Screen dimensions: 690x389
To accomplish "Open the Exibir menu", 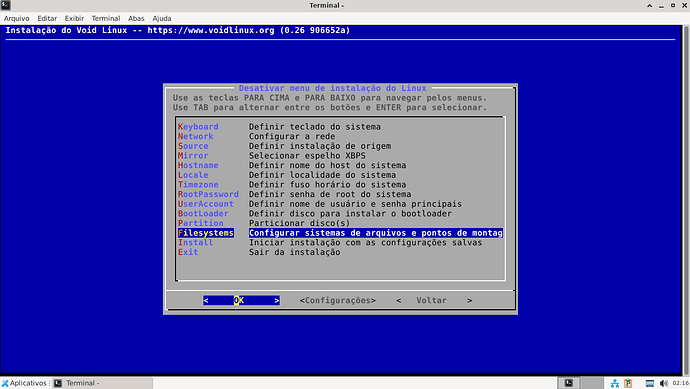I will 74,18.
